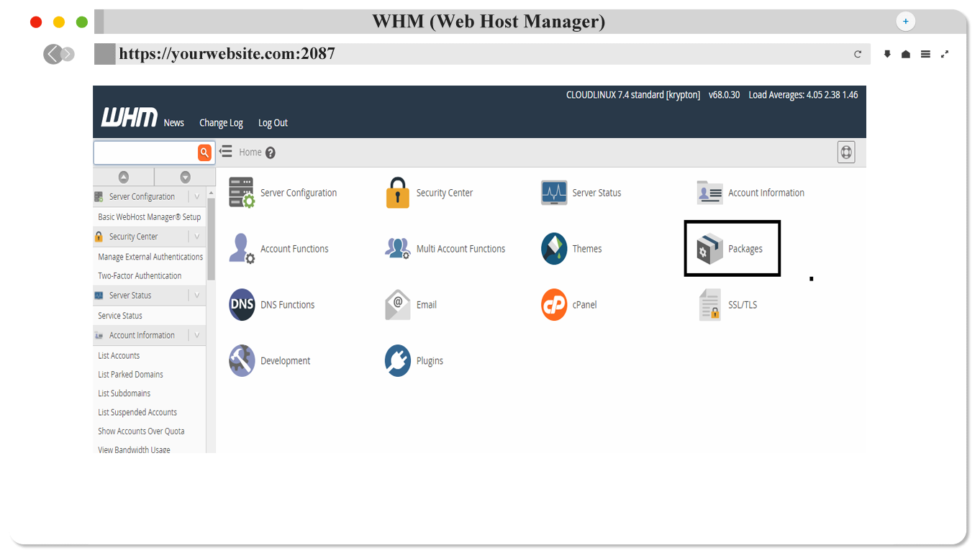Click Server Status sidebar heading

[130, 296]
